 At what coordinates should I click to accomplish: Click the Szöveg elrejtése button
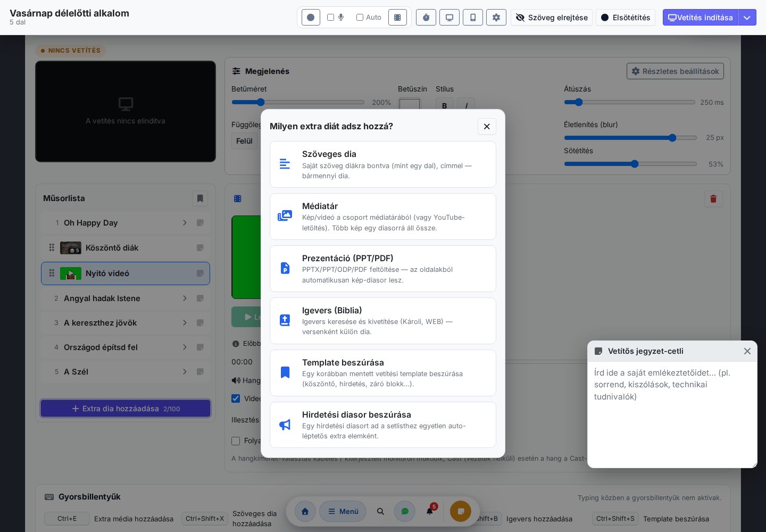click(552, 18)
